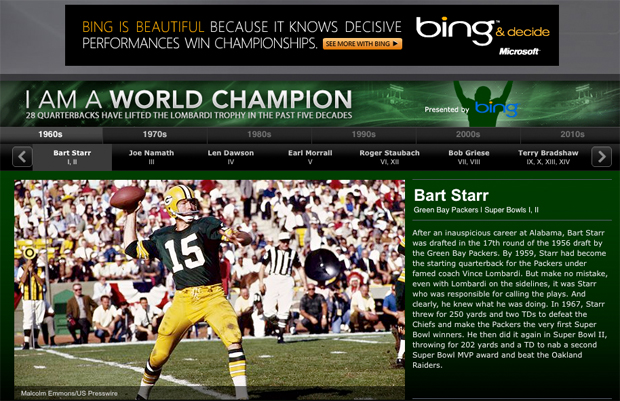The width and height of the screenshot is (620, 401).
Task: Go to the 1990s decade tab
Action: (x=363, y=133)
